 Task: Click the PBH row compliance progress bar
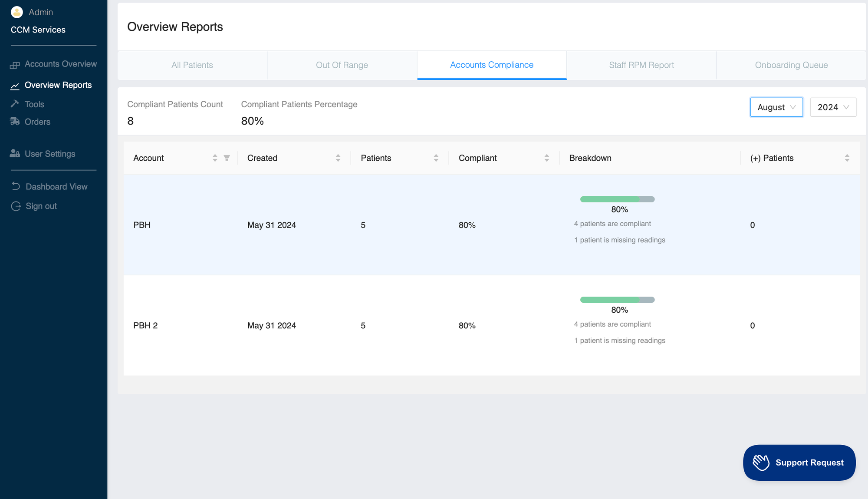click(x=617, y=199)
